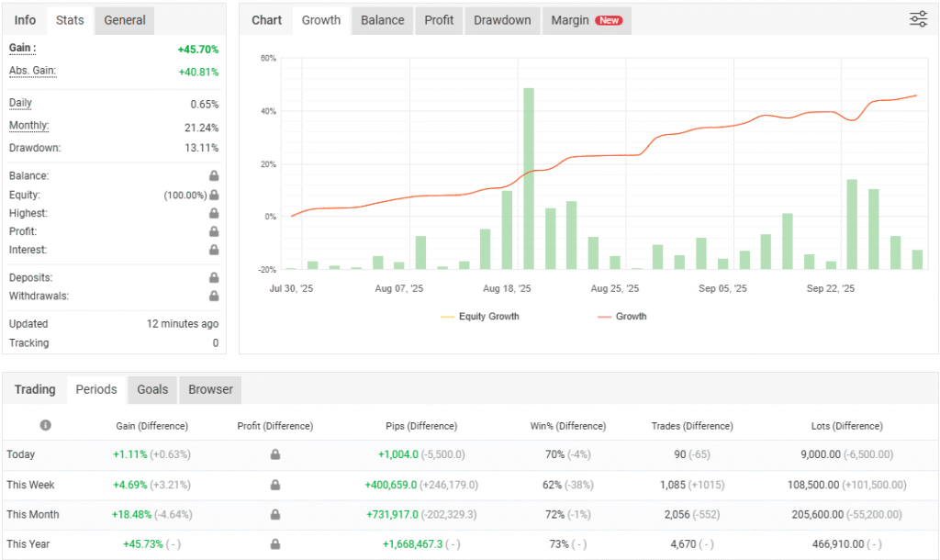Open the Margin tab marked New
Screen dimensions: 940x560
coord(586,20)
